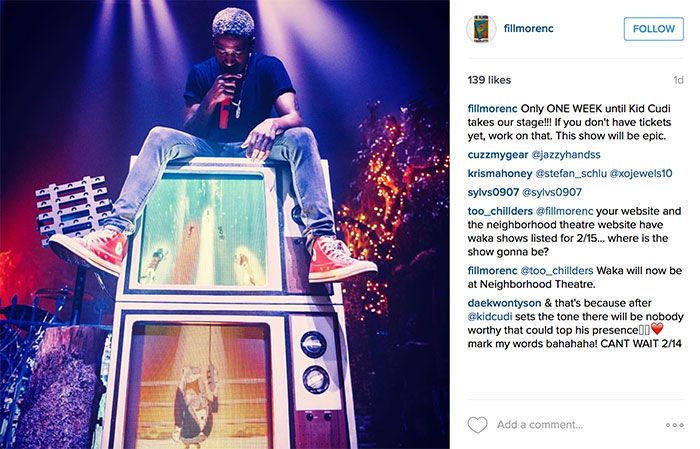The height and width of the screenshot is (449, 700).
Task: Open the 1d post timestamp
Action: coord(678,80)
